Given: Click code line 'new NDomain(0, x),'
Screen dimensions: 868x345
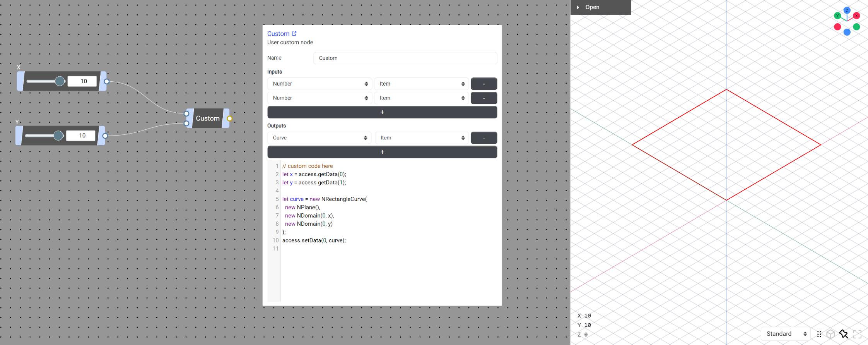Looking at the screenshot, I should pyautogui.click(x=309, y=216).
